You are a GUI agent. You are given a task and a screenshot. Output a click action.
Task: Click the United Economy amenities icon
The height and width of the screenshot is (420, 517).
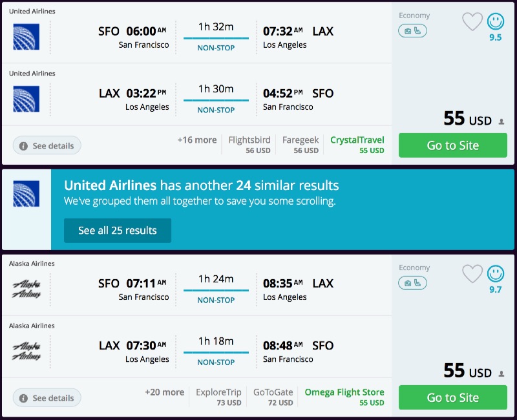pos(412,30)
